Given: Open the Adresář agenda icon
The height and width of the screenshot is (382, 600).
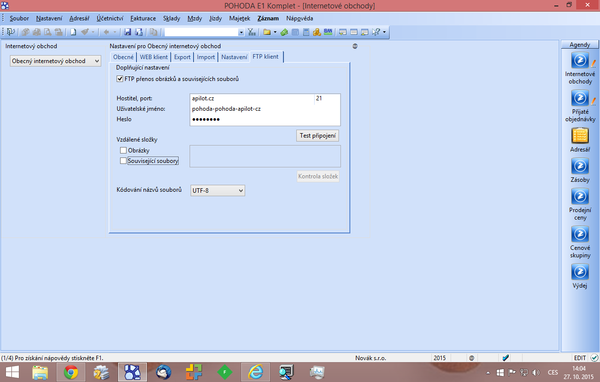Looking at the screenshot, I should pos(580,140).
